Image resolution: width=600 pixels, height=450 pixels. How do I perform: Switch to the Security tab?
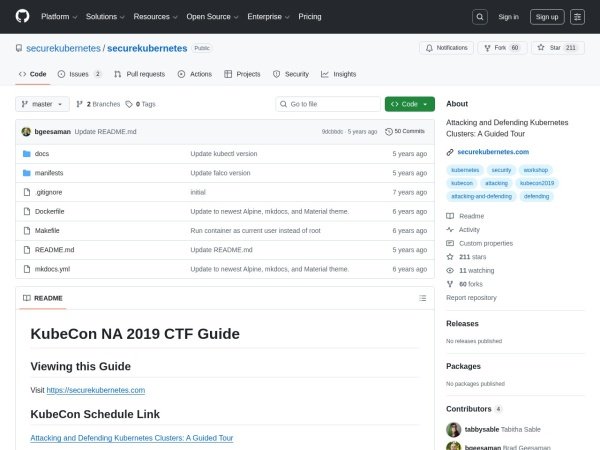tap(291, 74)
